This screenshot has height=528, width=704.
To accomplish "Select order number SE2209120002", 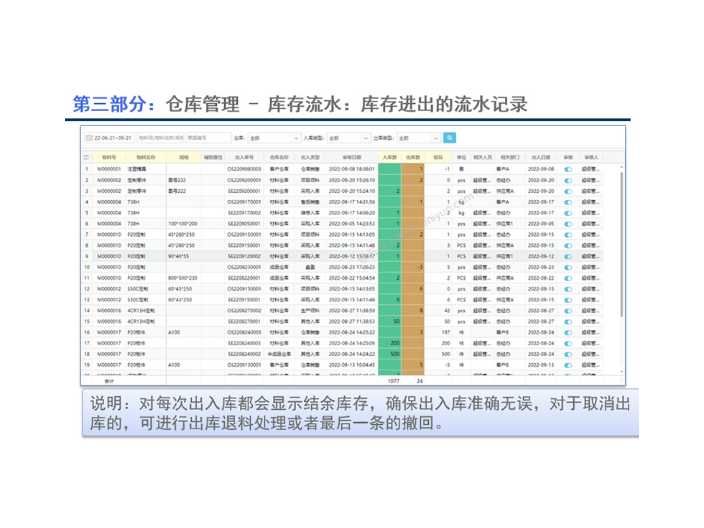I will coord(244,256).
